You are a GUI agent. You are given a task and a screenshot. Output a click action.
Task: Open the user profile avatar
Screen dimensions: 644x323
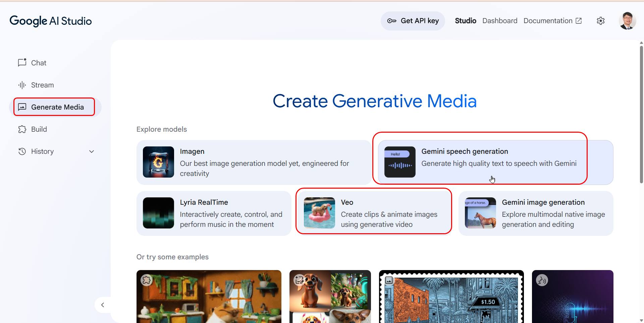627,21
